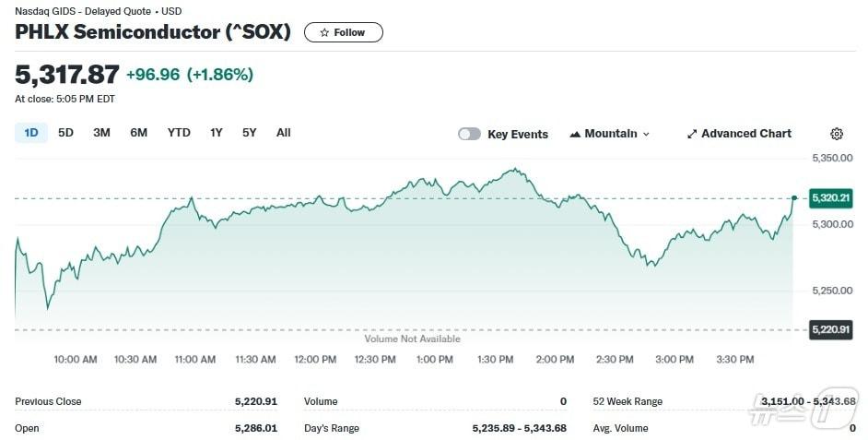Click the 5,220.91 previous close label
The image size is (868, 440).
[x=830, y=329]
